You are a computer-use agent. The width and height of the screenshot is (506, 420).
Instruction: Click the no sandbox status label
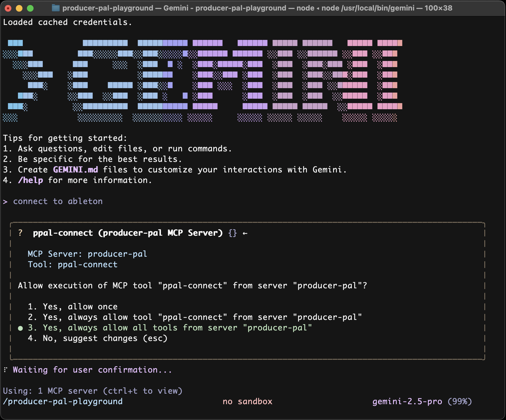click(248, 401)
